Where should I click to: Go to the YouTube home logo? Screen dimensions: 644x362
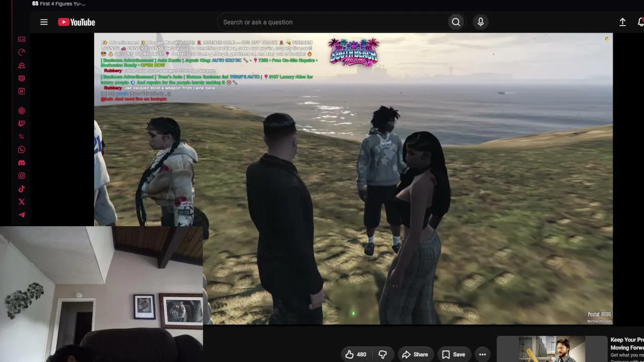(76, 22)
